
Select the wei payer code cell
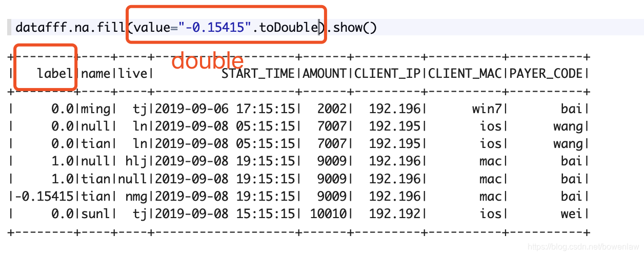coord(572,214)
